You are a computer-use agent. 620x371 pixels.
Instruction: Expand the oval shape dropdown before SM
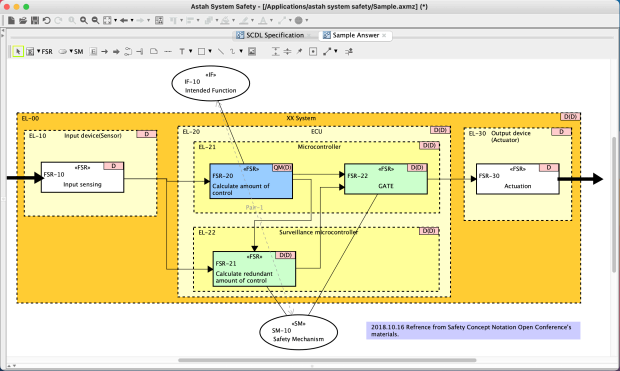click(71, 51)
